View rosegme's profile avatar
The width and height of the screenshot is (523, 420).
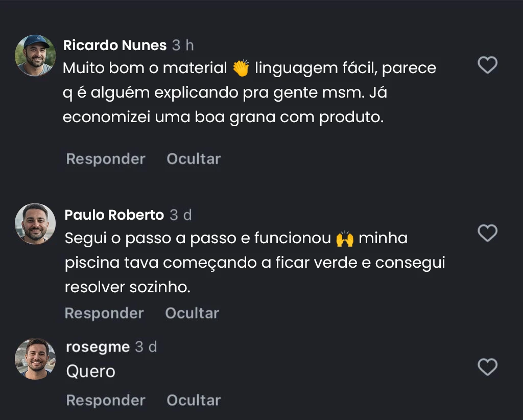click(35, 358)
